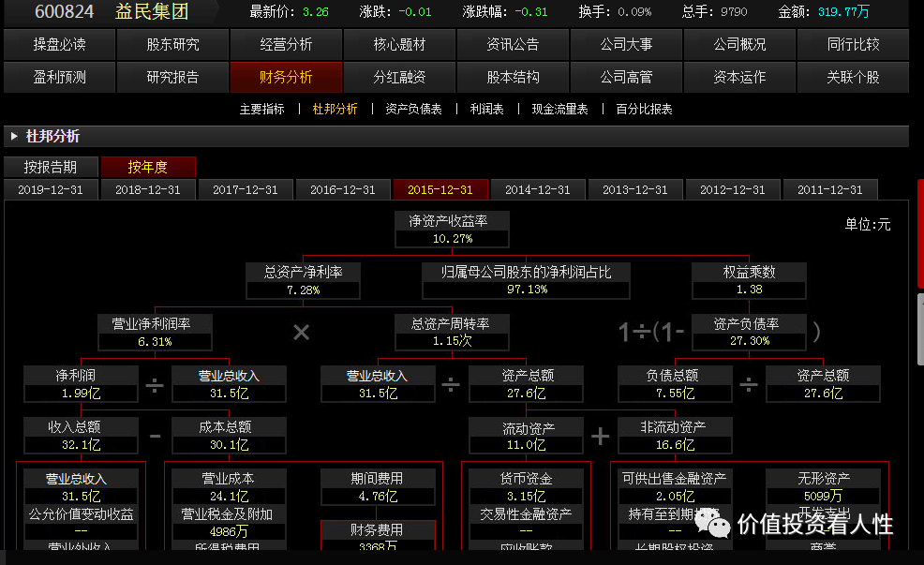Click the 货币资金 3.15亿 node
924x565 pixels.
point(527,487)
